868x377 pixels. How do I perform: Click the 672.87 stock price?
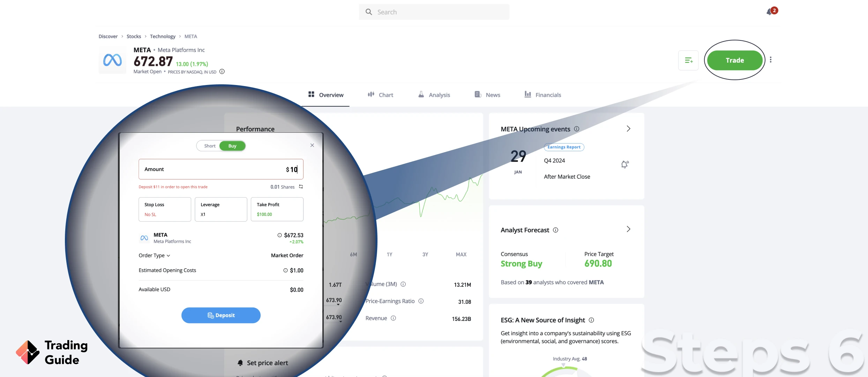[x=153, y=62]
